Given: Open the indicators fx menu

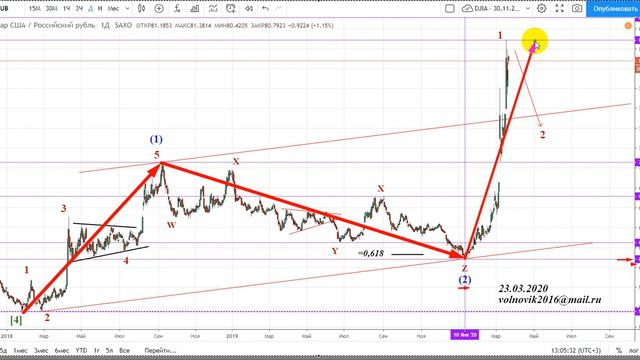Looking at the screenshot, I should tap(177, 8).
